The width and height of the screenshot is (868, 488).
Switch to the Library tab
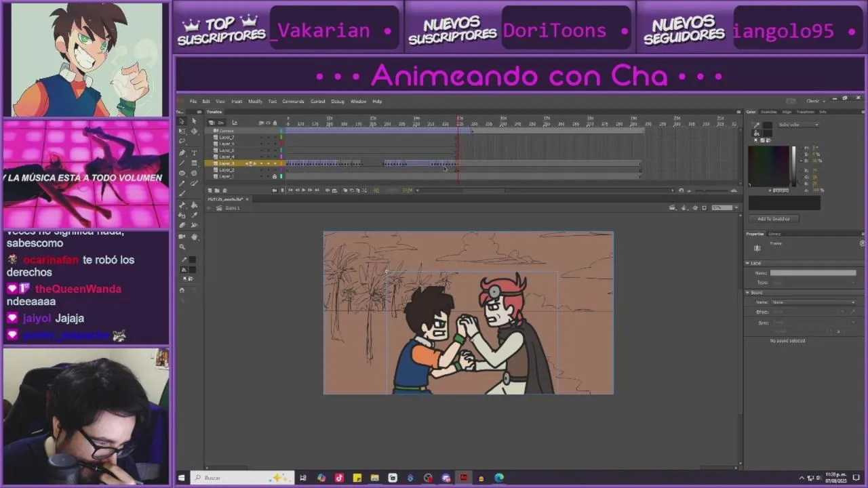[x=775, y=234]
